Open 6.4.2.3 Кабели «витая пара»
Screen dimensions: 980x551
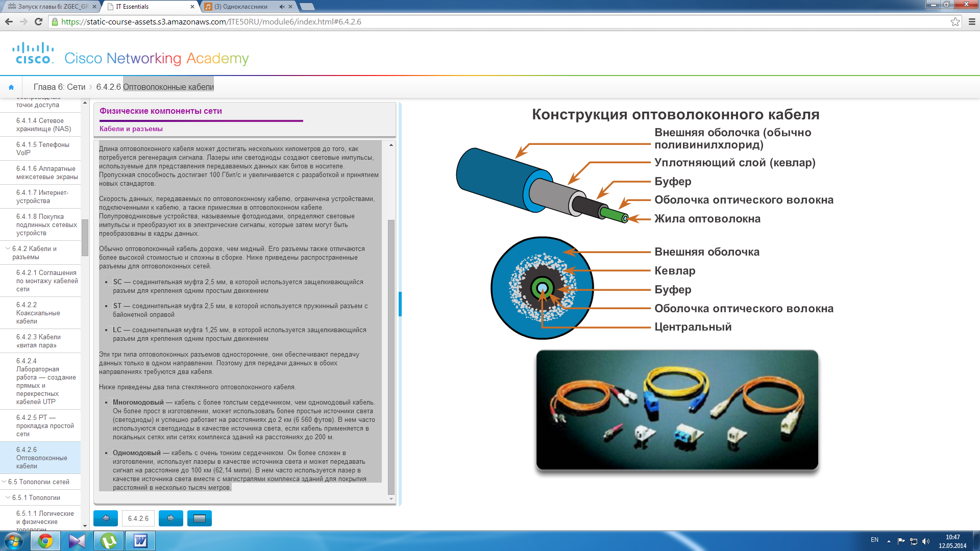(x=38, y=341)
